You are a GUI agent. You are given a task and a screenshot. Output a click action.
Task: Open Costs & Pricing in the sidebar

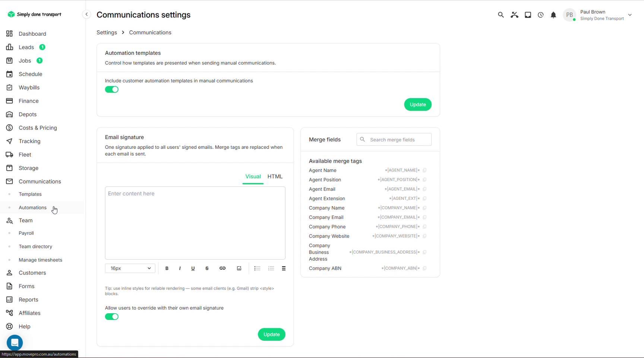[38, 128]
